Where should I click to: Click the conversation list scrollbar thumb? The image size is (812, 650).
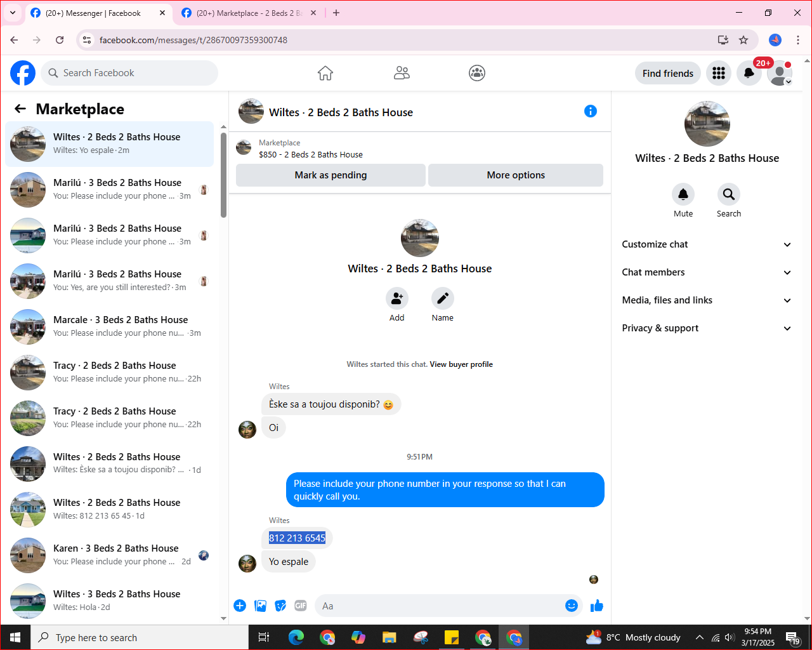click(223, 175)
